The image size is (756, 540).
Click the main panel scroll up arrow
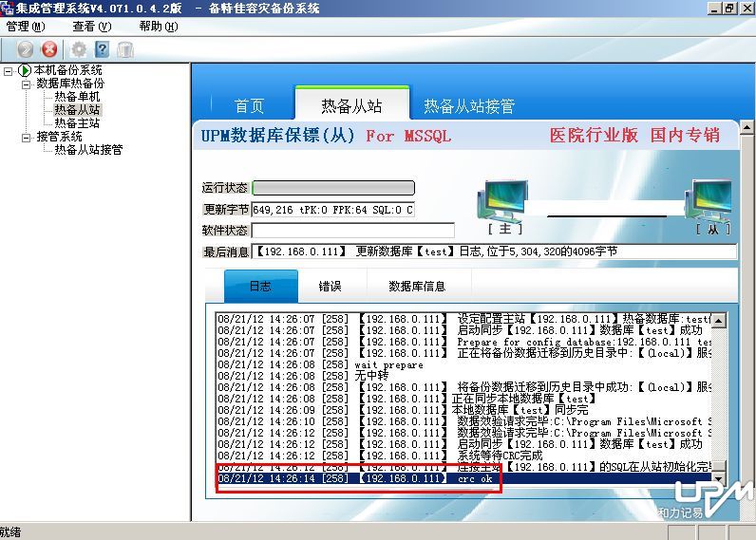coord(747,128)
